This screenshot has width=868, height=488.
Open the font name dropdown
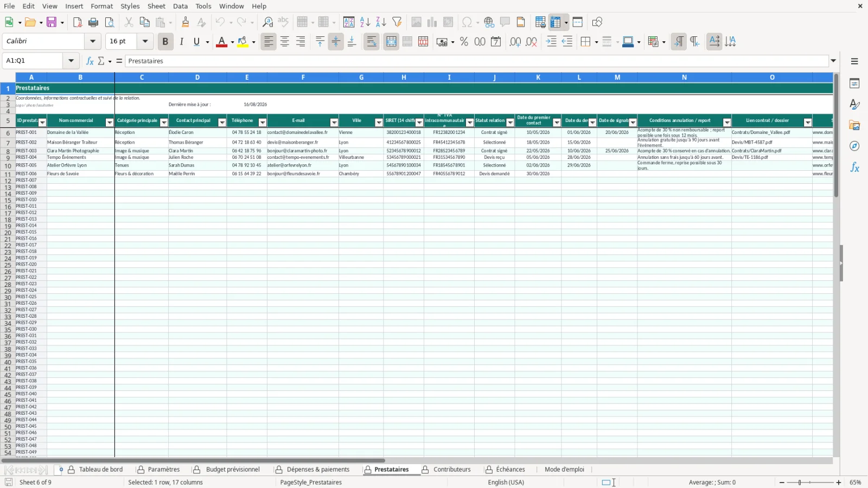[x=93, y=41]
